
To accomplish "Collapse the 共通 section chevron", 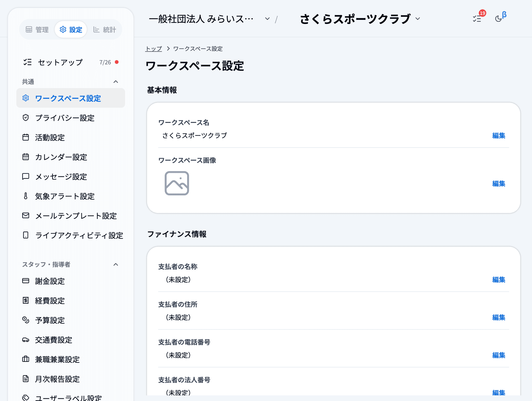I will (116, 82).
